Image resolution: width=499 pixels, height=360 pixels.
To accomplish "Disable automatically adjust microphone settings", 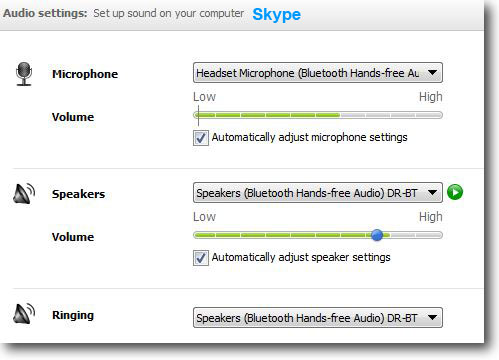I will point(201,138).
